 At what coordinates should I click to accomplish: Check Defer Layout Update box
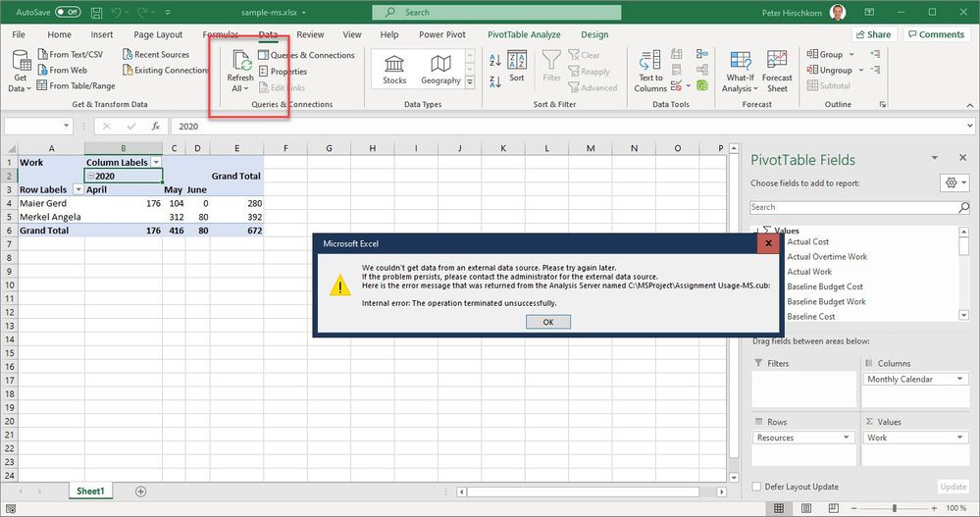[756, 487]
